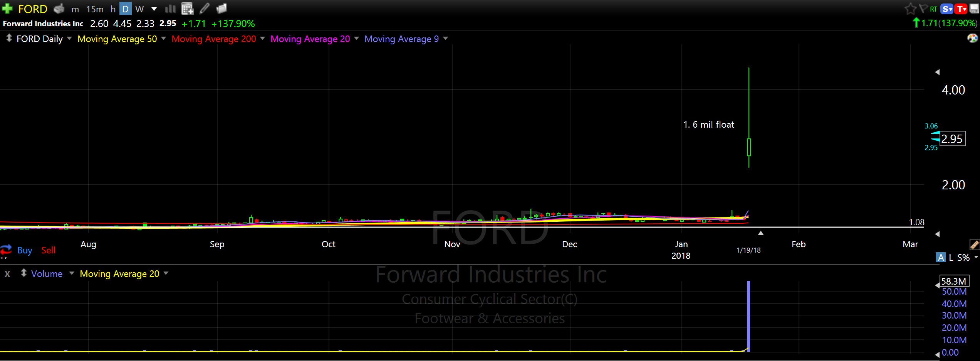This screenshot has width=980, height=361.
Task: Click the Buy button
Action: 25,250
